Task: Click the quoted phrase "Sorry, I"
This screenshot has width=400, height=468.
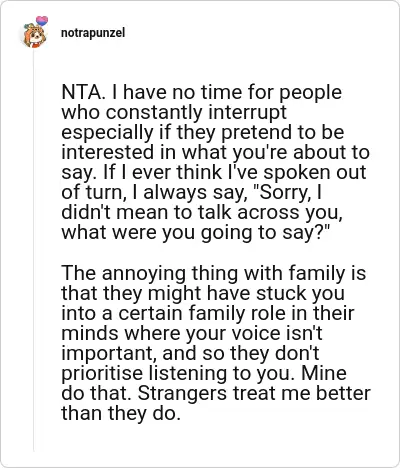Action: click(288, 192)
